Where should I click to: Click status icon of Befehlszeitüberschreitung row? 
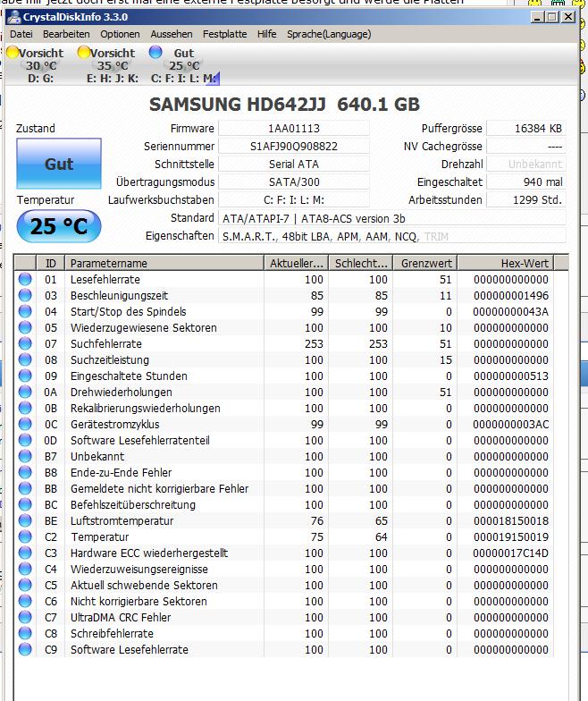[x=25, y=504]
